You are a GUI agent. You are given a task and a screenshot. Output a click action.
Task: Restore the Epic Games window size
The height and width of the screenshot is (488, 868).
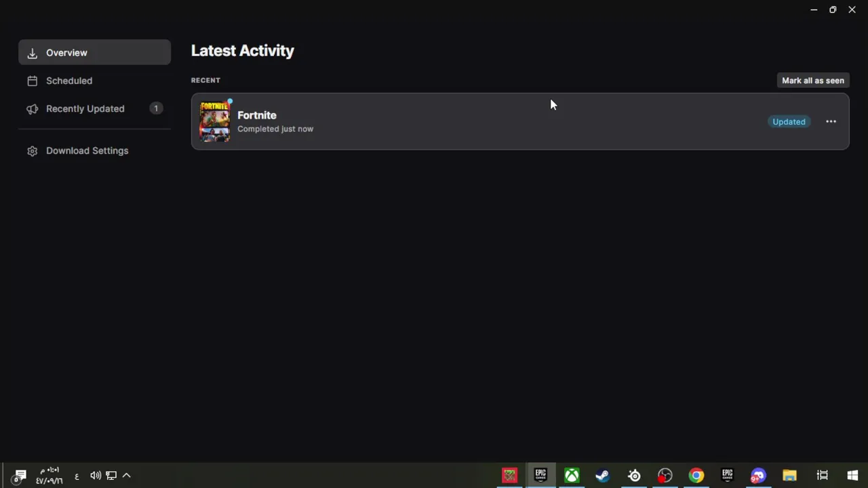pyautogui.click(x=833, y=9)
